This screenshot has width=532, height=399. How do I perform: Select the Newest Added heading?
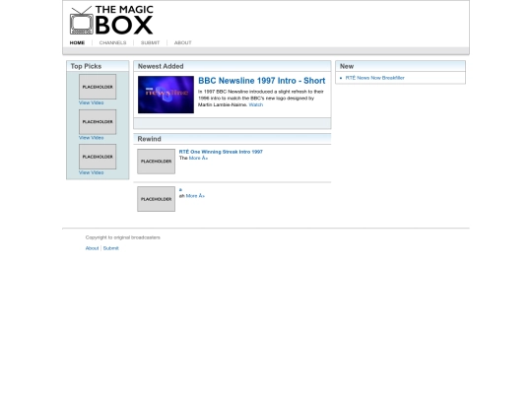[161, 66]
